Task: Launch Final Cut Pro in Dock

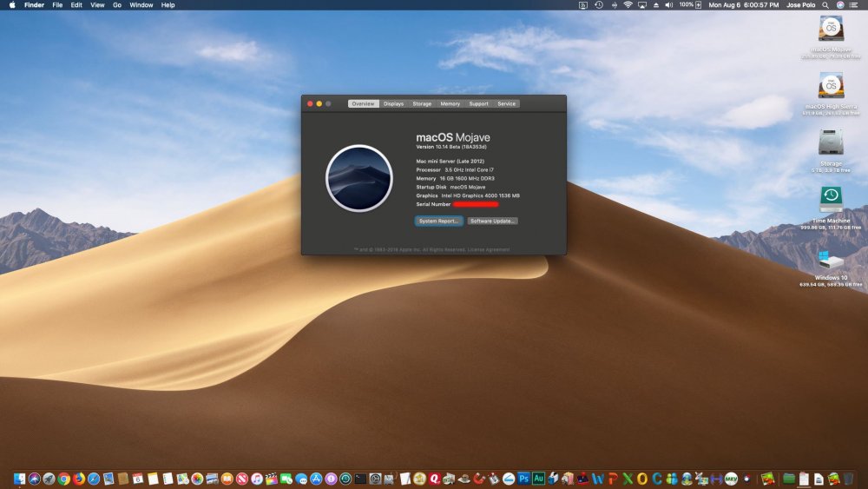Action: [x=271, y=479]
